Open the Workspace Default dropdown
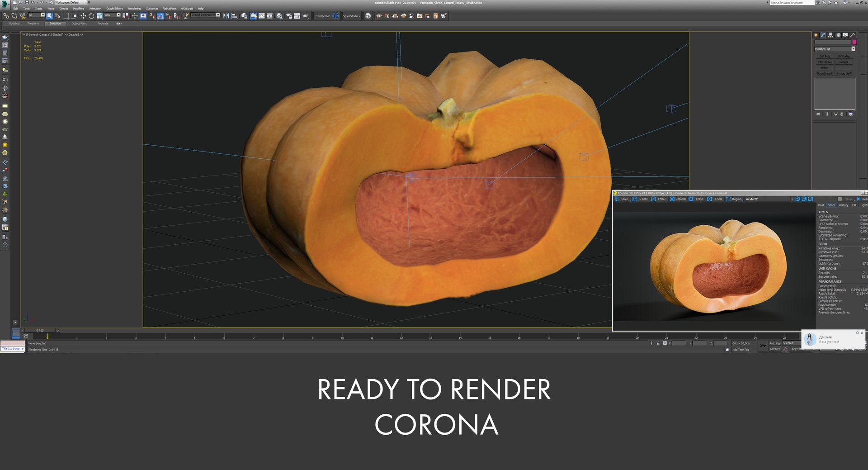868x470 pixels. coord(70,2)
